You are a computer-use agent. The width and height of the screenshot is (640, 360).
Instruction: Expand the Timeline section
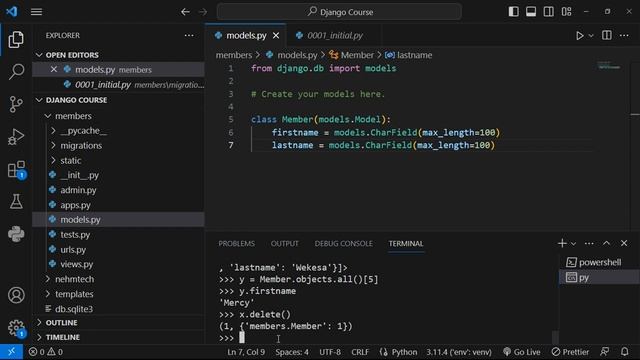62,337
